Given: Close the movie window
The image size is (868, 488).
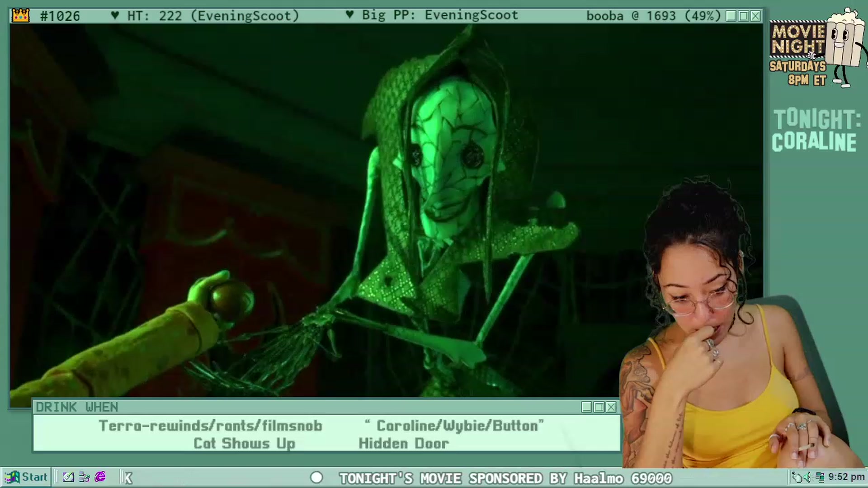Looking at the screenshot, I should (755, 16).
